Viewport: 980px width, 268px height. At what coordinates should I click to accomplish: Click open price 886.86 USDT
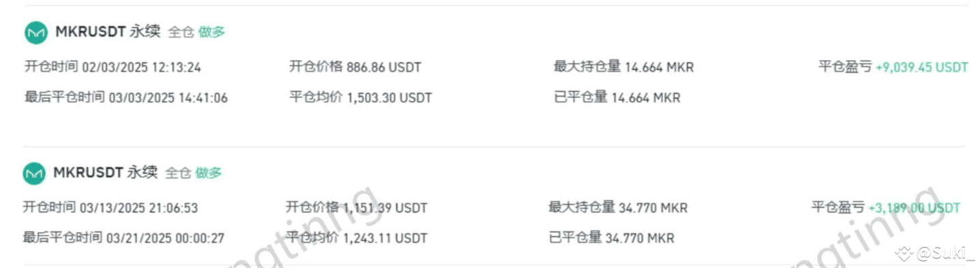coord(384,67)
